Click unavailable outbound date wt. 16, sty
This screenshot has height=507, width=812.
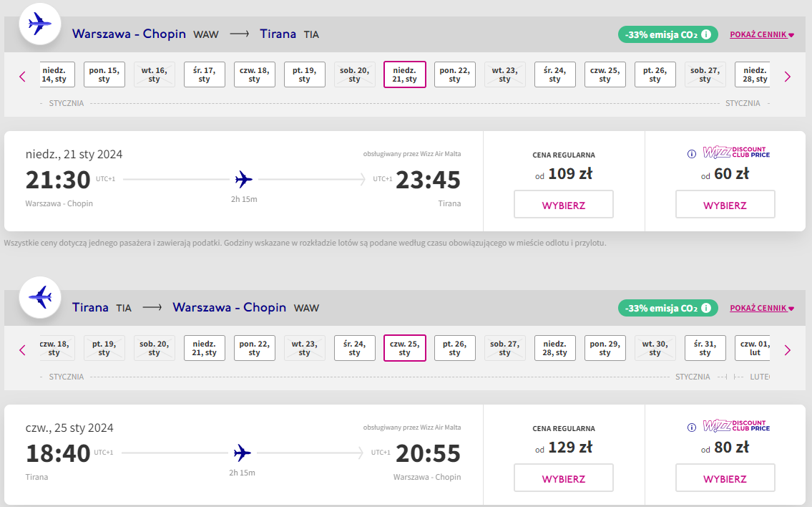pyautogui.click(x=154, y=74)
